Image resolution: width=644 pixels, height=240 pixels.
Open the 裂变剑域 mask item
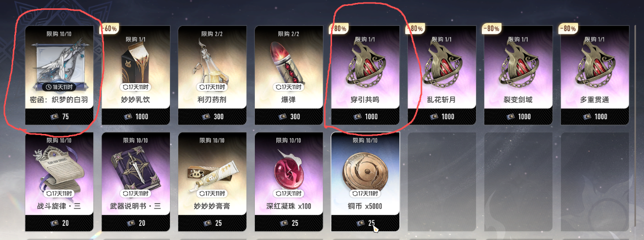(x=518, y=75)
